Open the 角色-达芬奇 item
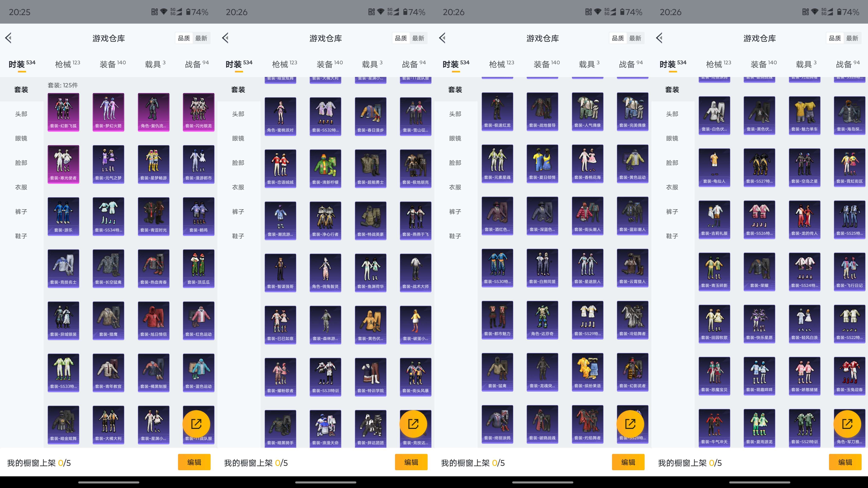The height and width of the screenshot is (488, 868). 542,320
